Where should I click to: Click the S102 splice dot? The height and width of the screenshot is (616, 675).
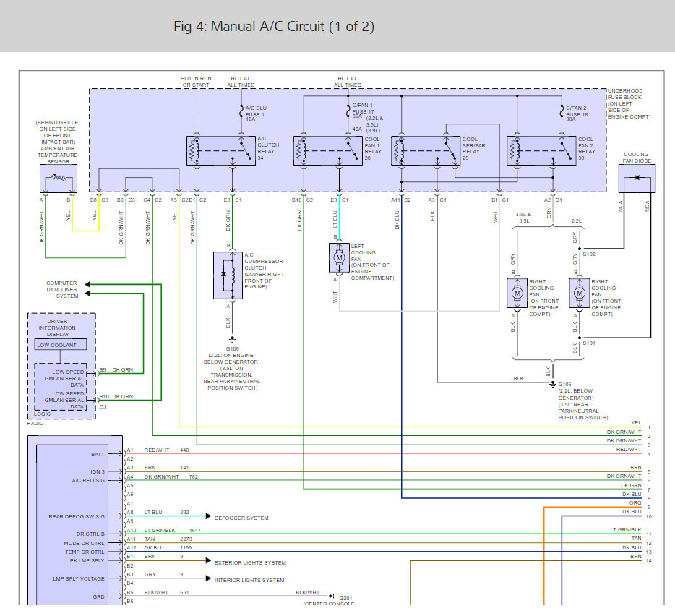580,249
